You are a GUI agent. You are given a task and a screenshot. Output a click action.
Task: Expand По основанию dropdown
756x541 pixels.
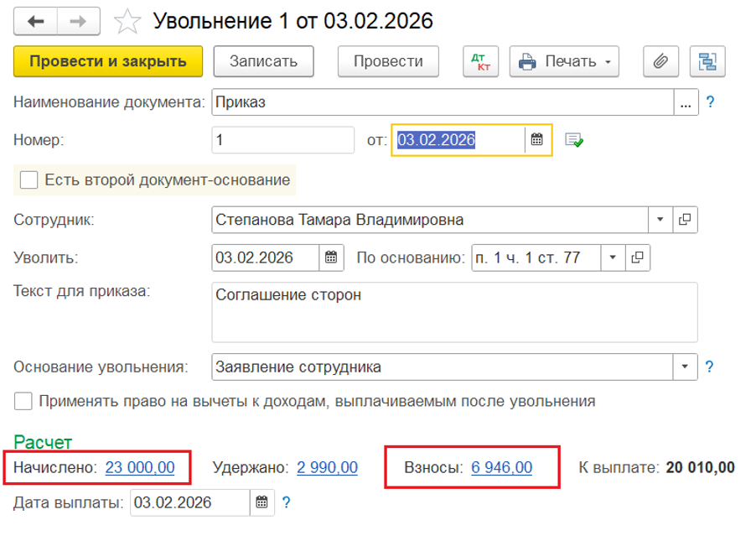[x=613, y=257]
